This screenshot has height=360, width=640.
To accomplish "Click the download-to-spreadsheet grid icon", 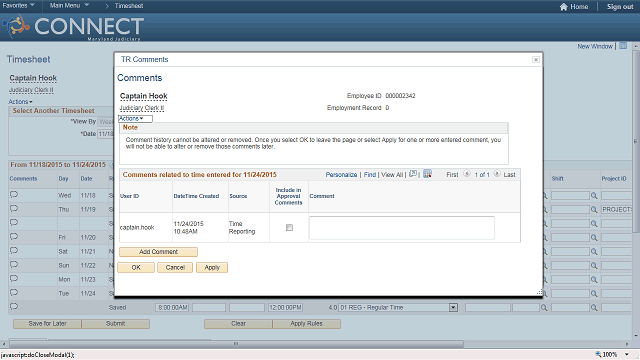I will [x=427, y=174].
